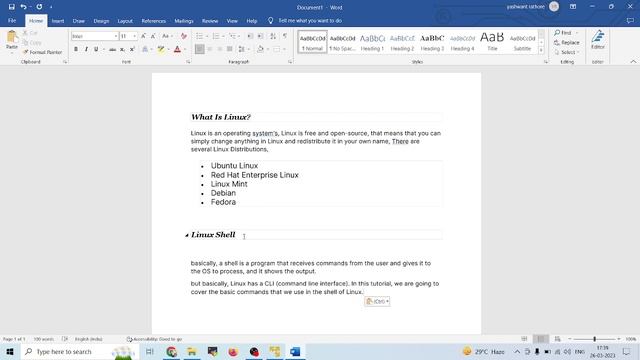Click the Format Painter tool
Screen dimensions: 640x360
[42, 52]
